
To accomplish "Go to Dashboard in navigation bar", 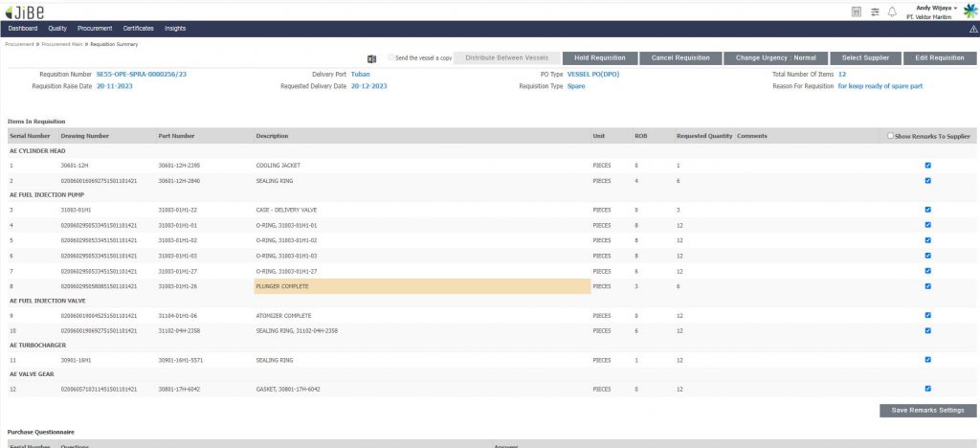I will pos(22,29).
